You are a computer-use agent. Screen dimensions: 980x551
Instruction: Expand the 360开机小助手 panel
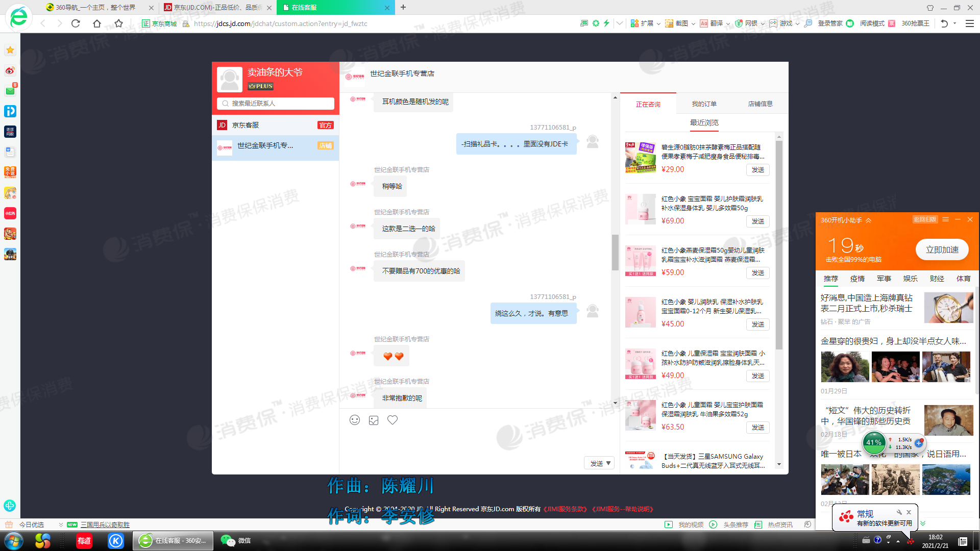pyautogui.click(x=868, y=221)
